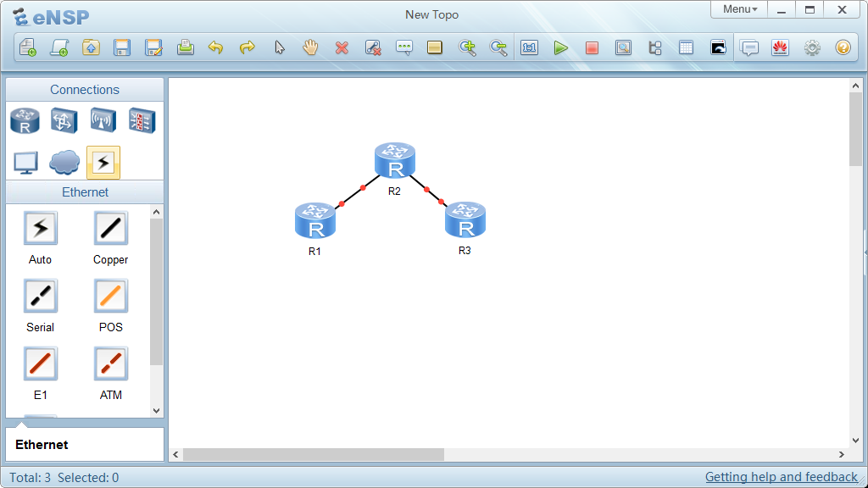Click the delete connections tool icon
The image size is (868, 488).
pos(373,47)
